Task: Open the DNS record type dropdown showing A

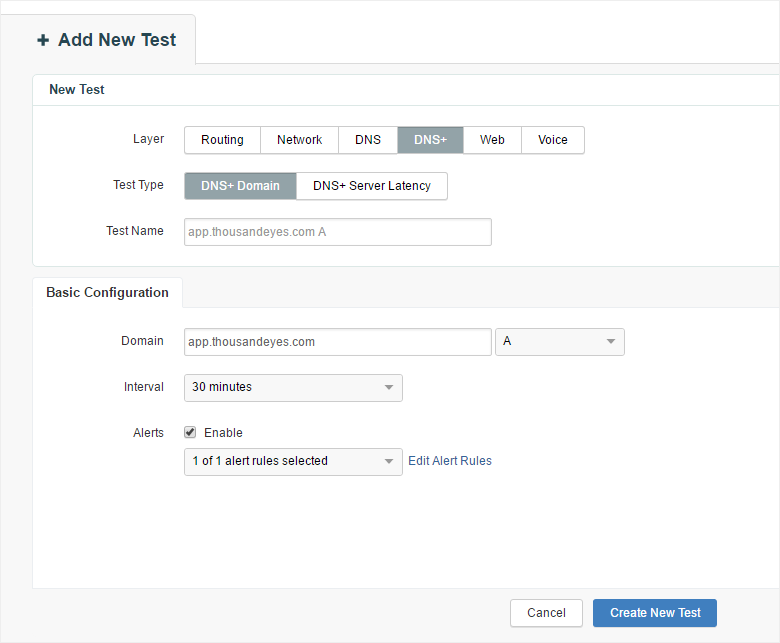Action: click(x=559, y=342)
